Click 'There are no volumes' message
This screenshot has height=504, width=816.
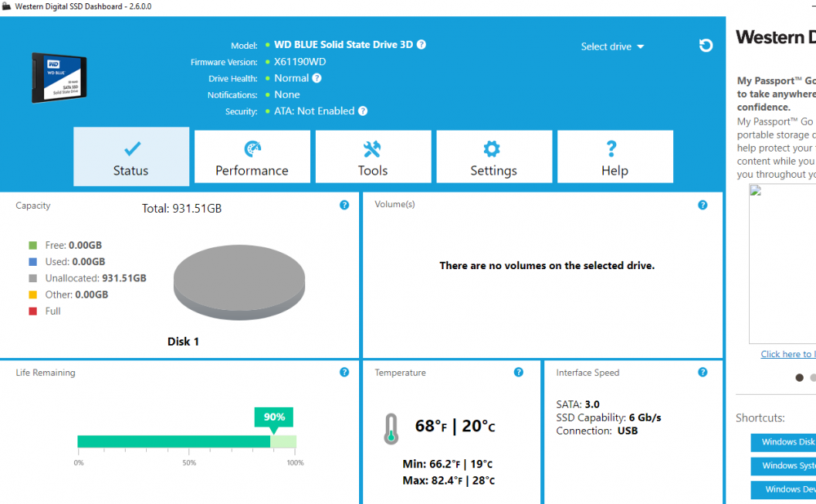pos(547,266)
